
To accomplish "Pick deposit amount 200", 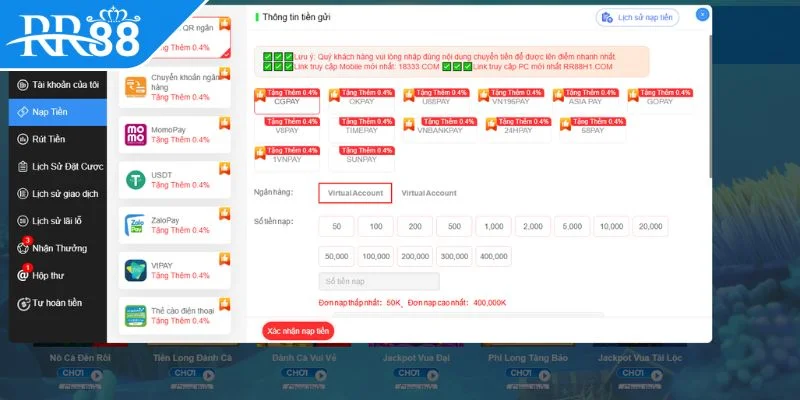I will [415, 227].
